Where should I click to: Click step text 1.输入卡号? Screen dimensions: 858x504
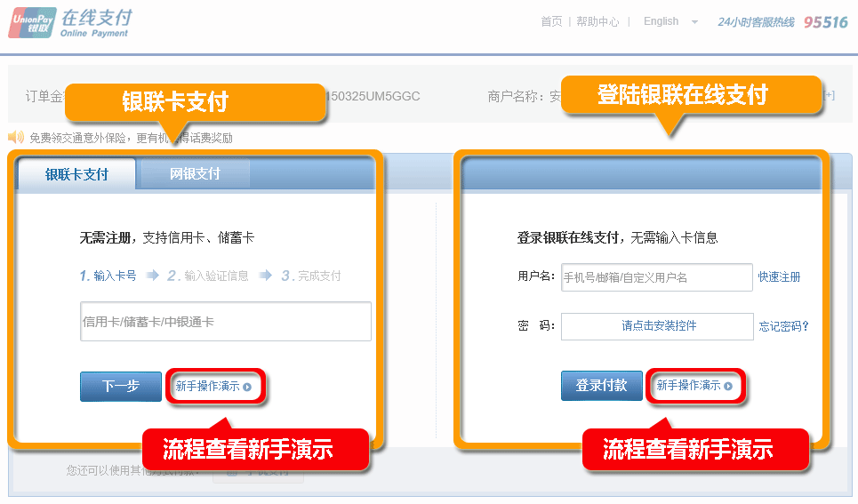point(108,276)
